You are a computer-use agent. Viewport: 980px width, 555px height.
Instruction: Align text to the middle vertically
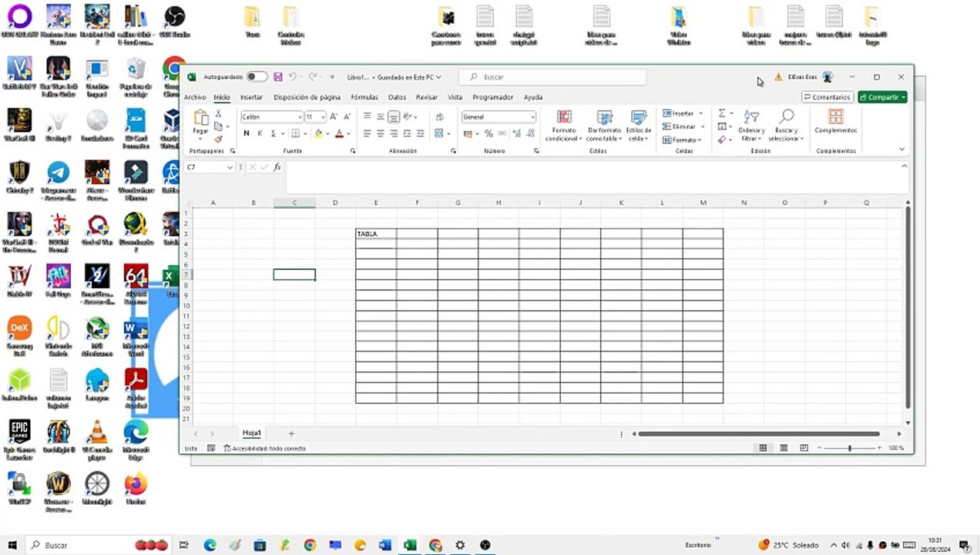pos(381,116)
